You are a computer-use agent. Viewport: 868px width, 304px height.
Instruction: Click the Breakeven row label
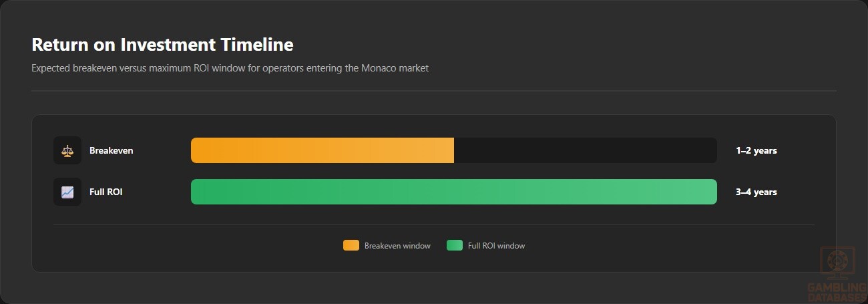pos(112,150)
